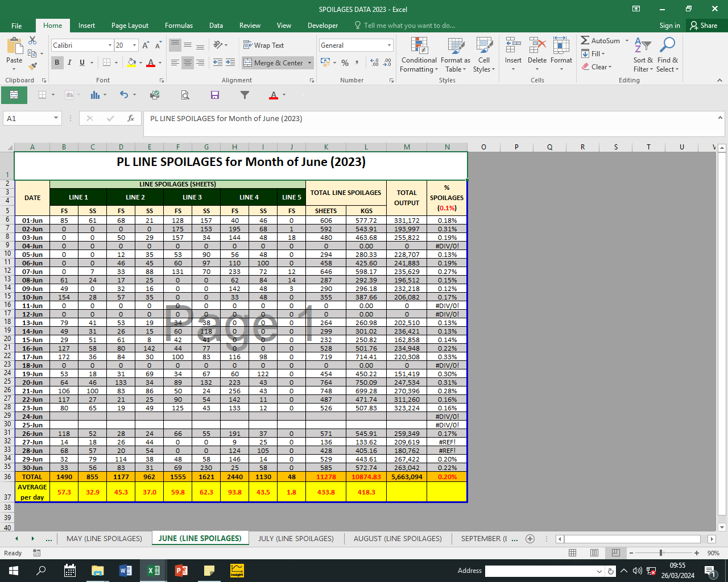The width and height of the screenshot is (728, 582).
Task: Align text right in the ribbon
Action: [x=200, y=63]
